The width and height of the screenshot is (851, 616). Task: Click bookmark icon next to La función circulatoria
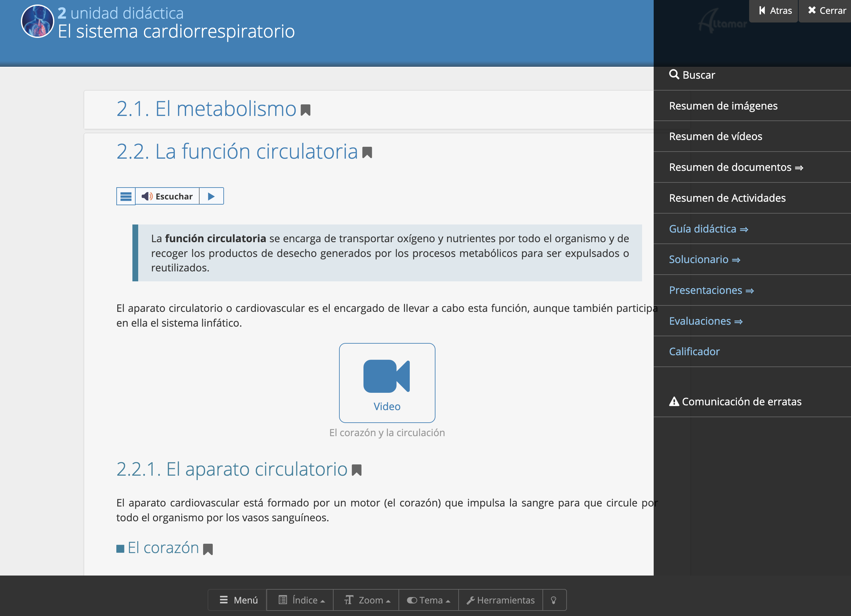point(367,153)
